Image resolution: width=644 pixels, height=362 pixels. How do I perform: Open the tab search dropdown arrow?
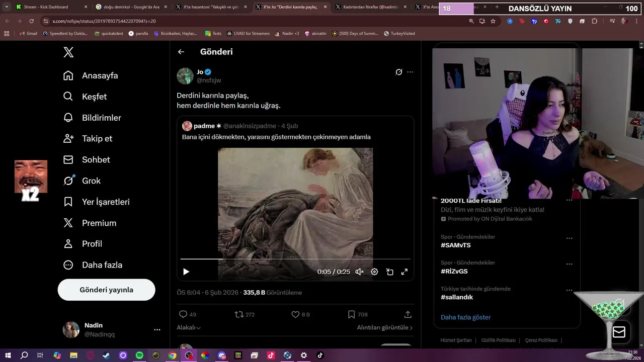(x=7, y=7)
